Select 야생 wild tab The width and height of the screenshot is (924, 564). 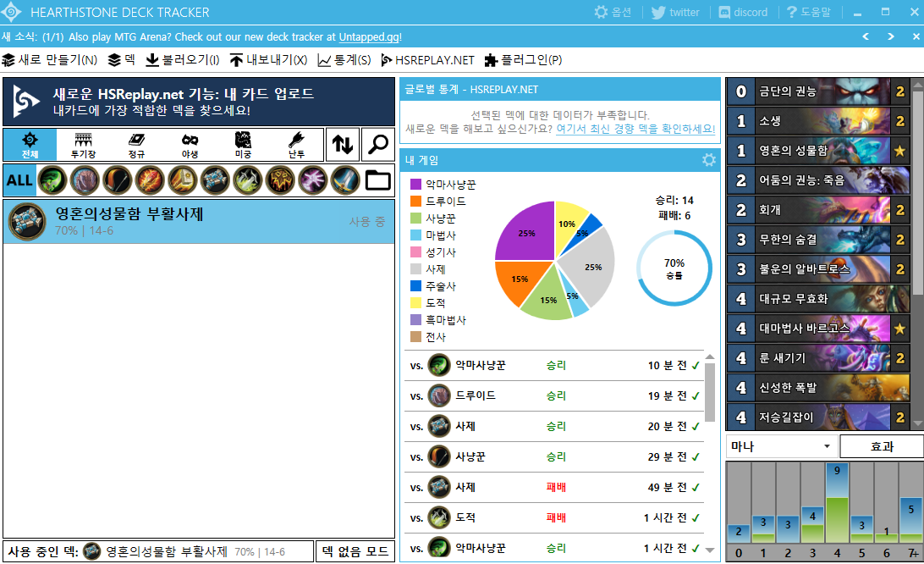[x=190, y=145]
